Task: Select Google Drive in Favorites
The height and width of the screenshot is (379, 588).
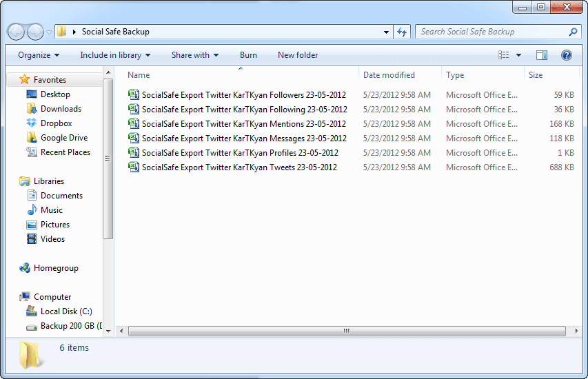Action: [x=63, y=138]
